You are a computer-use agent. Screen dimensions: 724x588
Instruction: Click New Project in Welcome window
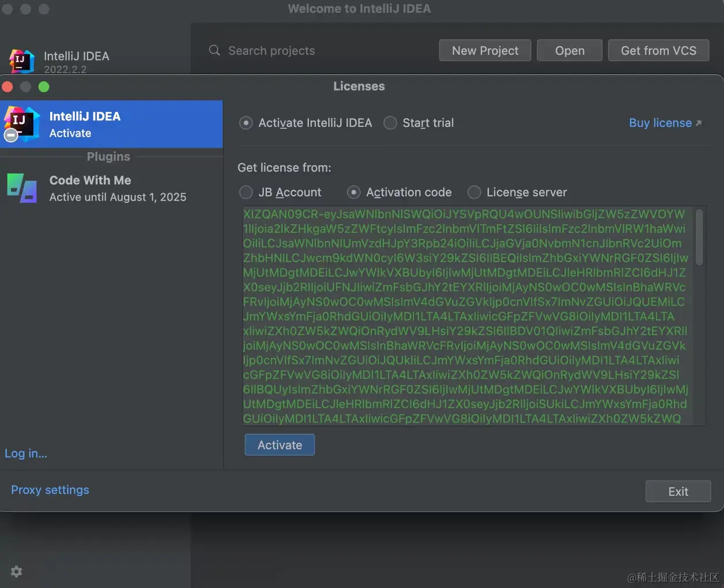coord(485,50)
